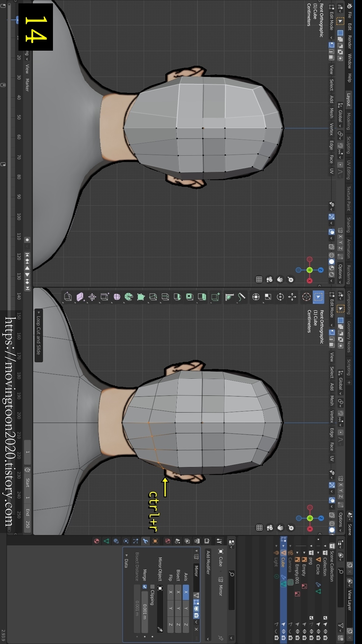Open the Blender logo application menu

tap(350, 6)
